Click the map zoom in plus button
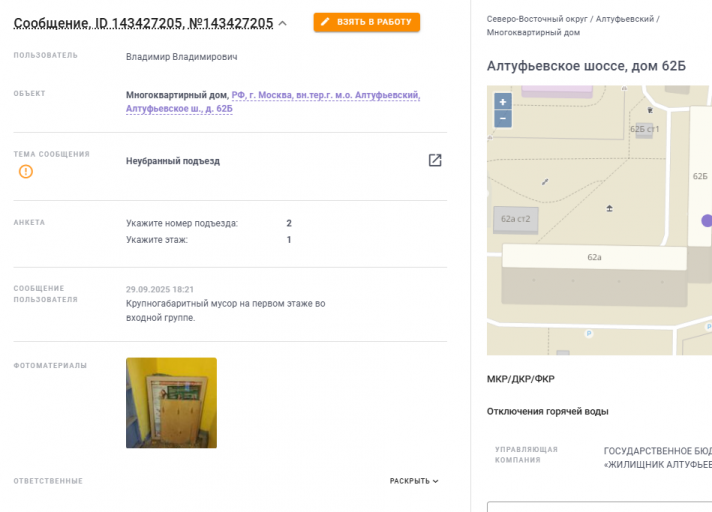Viewport: 712px width, 512px height. [x=503, y=102]
